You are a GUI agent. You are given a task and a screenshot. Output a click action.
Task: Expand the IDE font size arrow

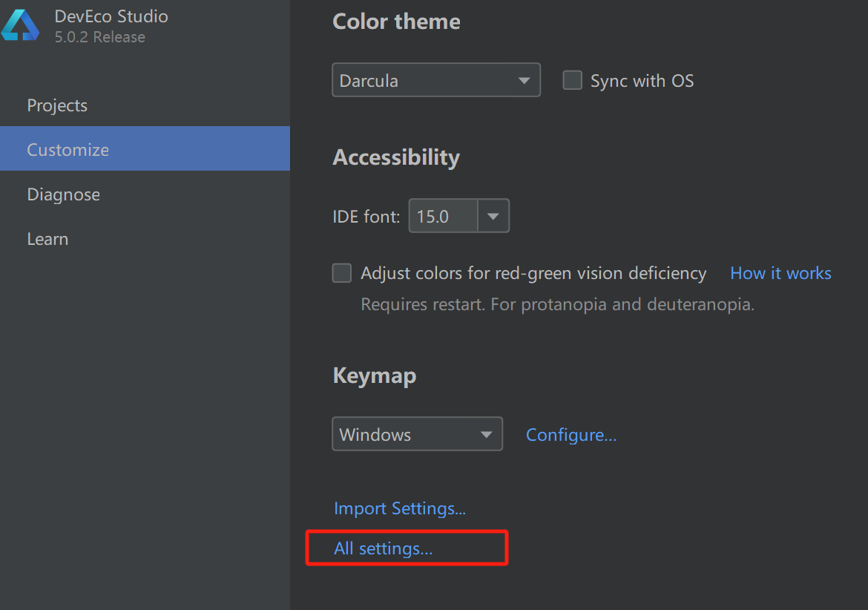pyautogui.click(x=493, y=217)
